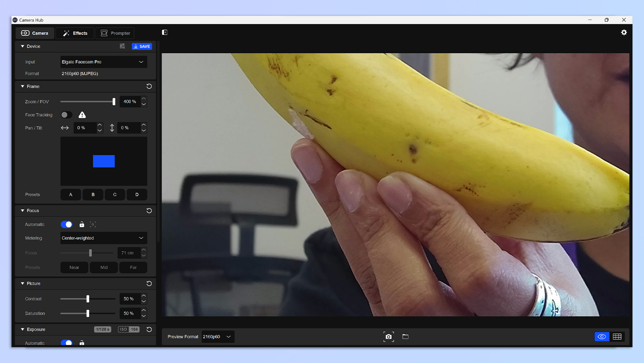Click the focus lock icon

tap(82, 225)
